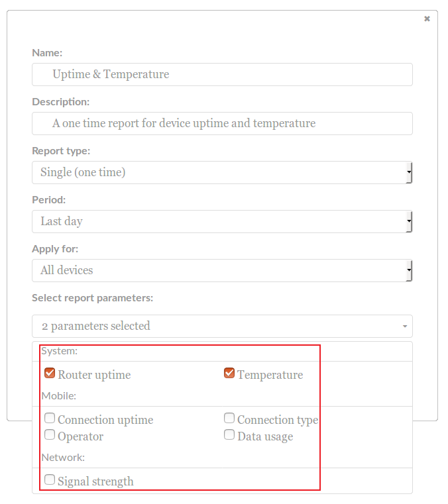
Task: Enable the Signal strength checkbox
Action: pos(50,479)
